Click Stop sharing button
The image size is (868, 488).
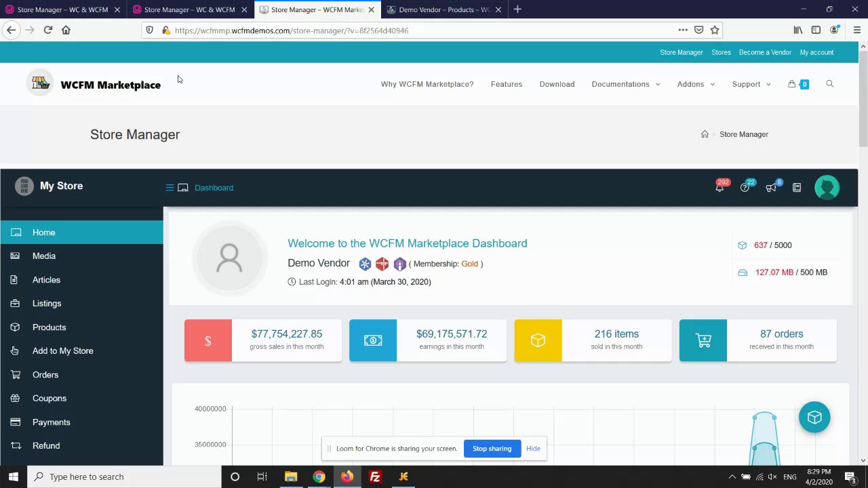(492, 449)
